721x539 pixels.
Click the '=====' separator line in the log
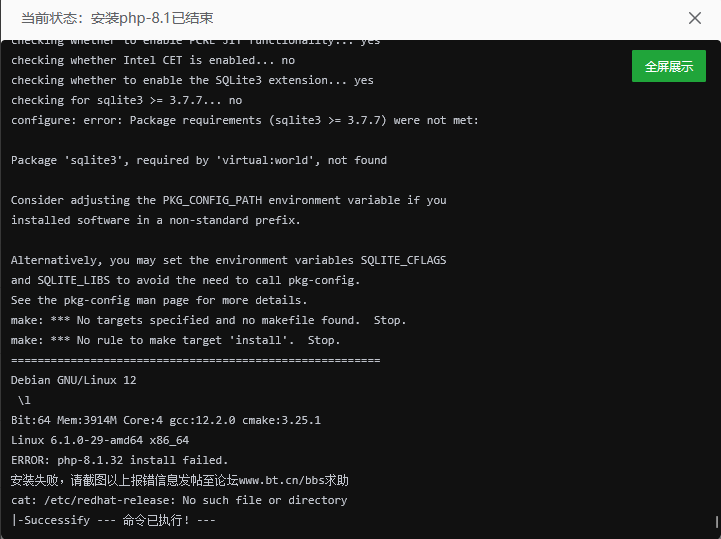(x=195, y=360)
